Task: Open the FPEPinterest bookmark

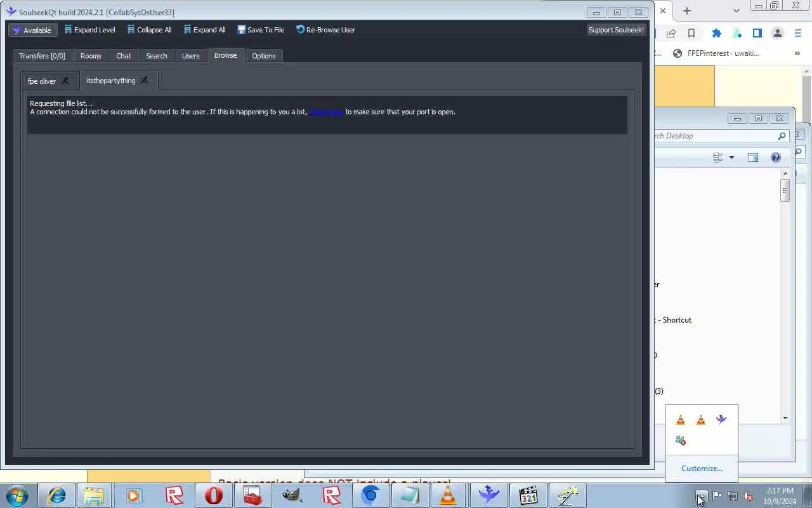Action: click(716, 53)
